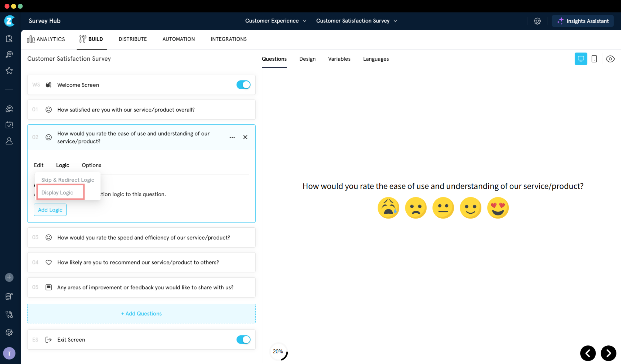Expand the Customer Experience dropdown
This screenshot has width=621, height=364.
[x=276, y=21]
